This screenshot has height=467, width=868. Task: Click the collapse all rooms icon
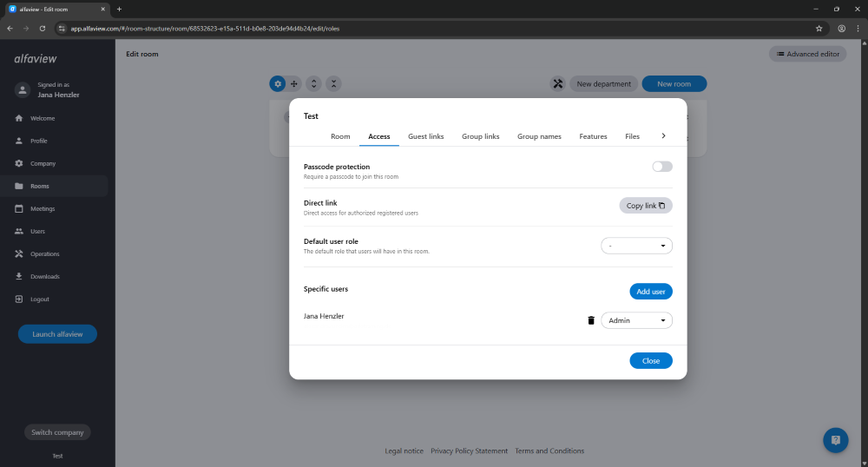pyautogui.click(x=333, y=83)
